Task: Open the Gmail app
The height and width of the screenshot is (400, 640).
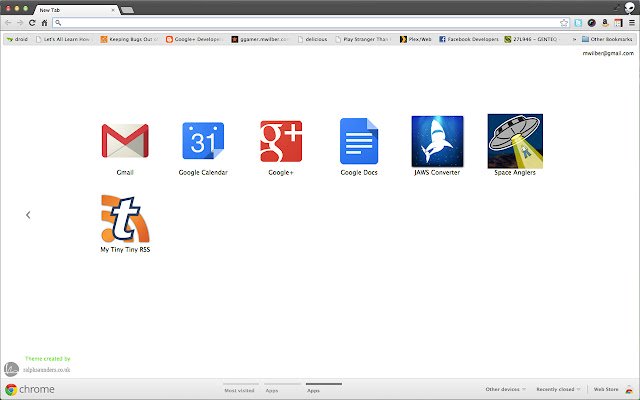Action: [x=125, y=141]
